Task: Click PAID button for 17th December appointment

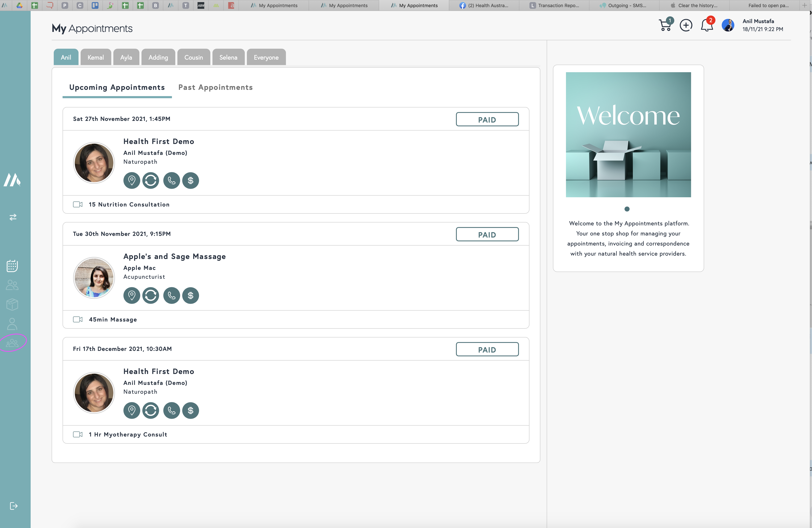Action: click(x=487, y=349)
